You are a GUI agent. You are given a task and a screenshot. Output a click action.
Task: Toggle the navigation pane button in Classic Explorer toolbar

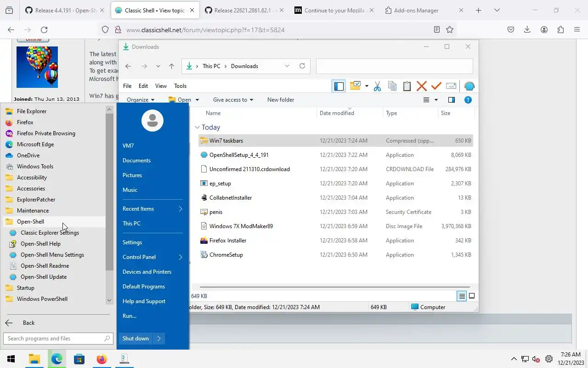(x=339, y=86)
